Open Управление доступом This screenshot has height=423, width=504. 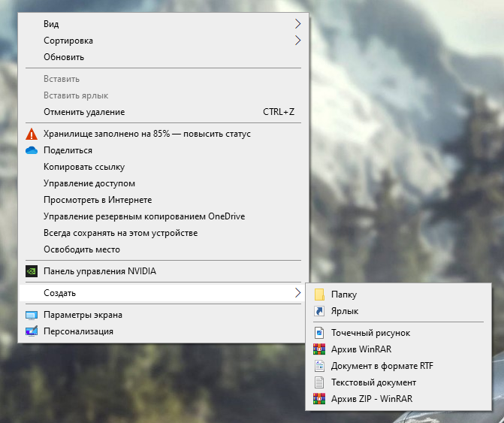click(x=163, y=183)
